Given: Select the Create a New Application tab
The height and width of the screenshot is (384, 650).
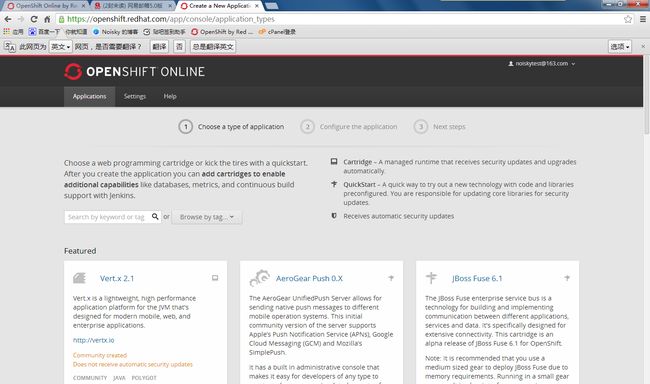Looking at the screenshot, I should point(220,6).
